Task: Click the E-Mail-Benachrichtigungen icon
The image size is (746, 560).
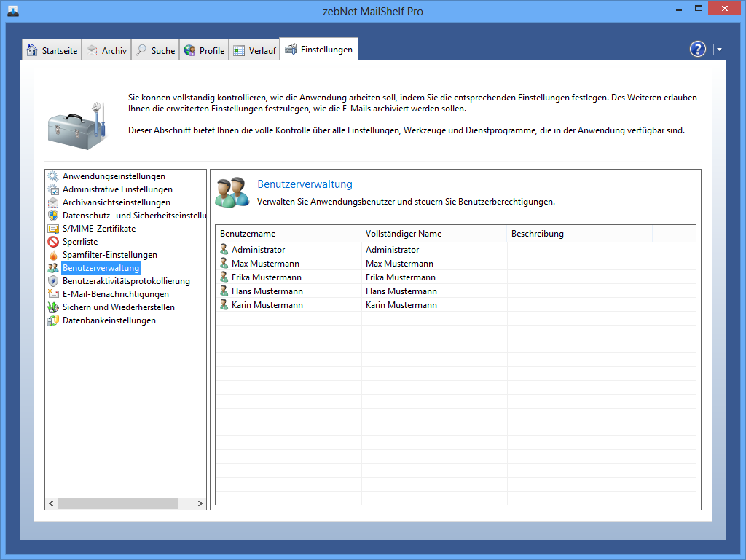Action: coord(53,294)
